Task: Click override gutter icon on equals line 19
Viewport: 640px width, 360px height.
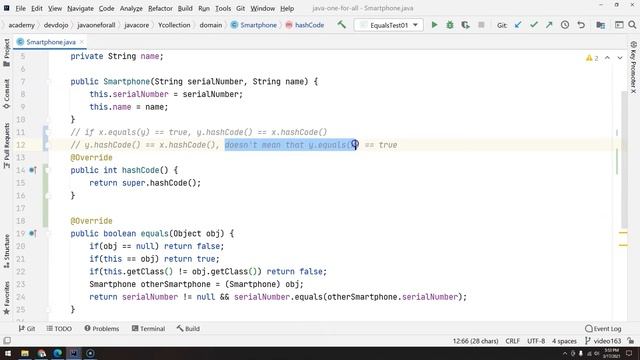Action: tap(33, 233)
